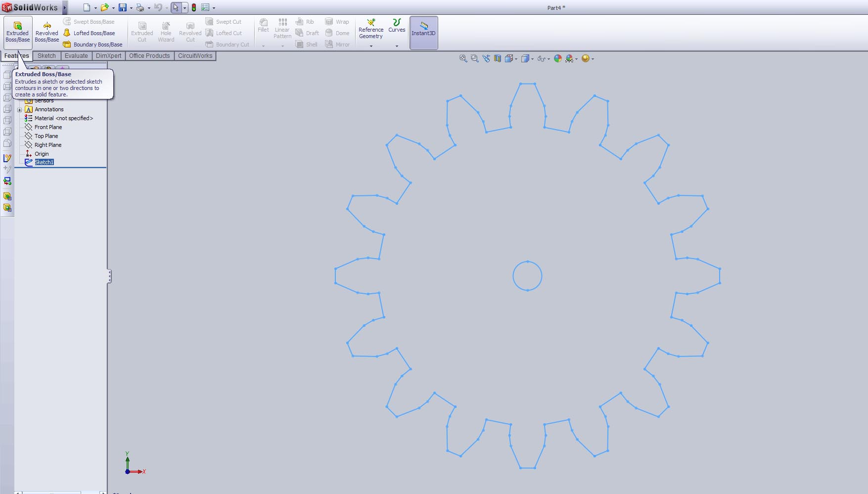Click the Options list icon
This screenshot has height=494, width=868.
point(205,7)
